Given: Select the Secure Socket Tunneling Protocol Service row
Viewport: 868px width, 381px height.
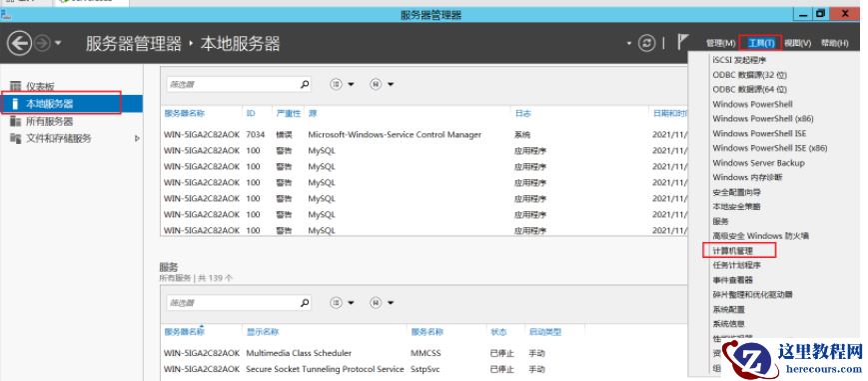Looking at the screenshot, I should point(424,369).
